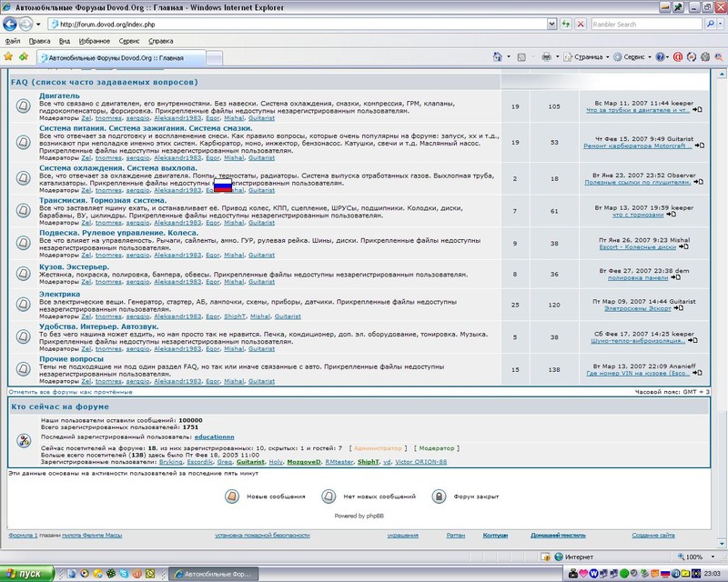Image resolution: width=728 pixels, height=582 pixels.
Task: Click the popup blocker status bar icon
Action: pos(545,557)
